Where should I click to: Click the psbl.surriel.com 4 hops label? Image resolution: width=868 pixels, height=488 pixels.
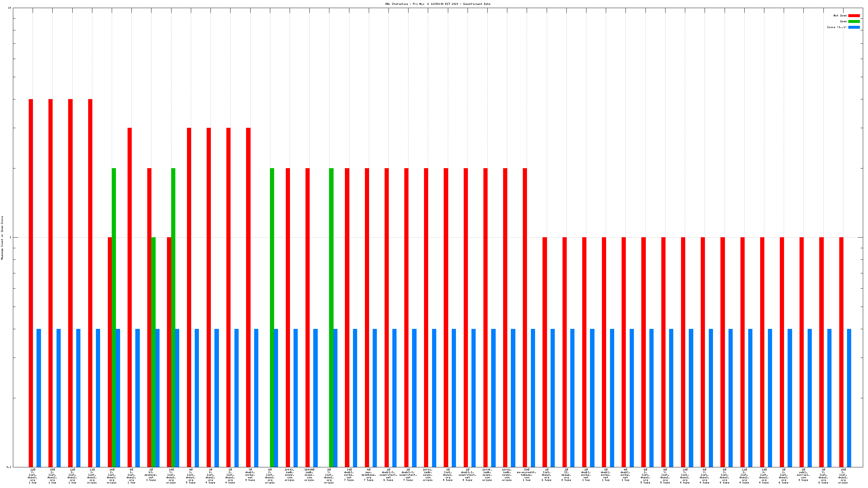(803, 475)
